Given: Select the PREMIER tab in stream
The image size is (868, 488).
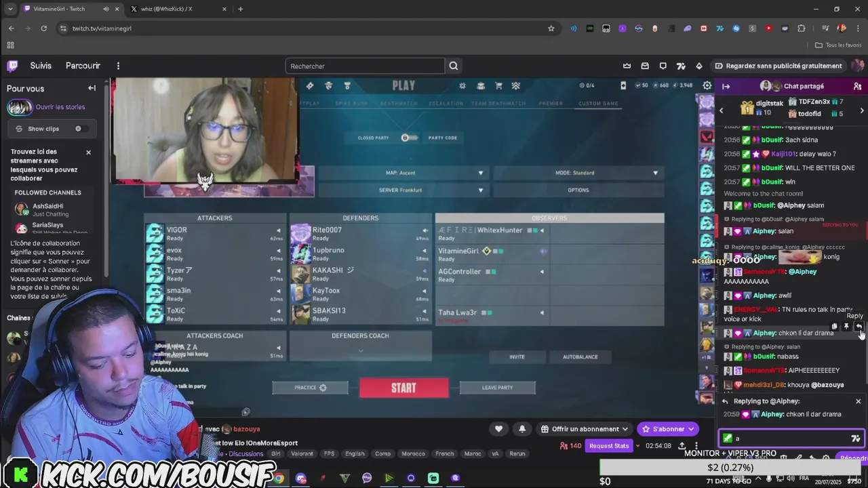Looking at the screenshot, I should coord(551,104).
